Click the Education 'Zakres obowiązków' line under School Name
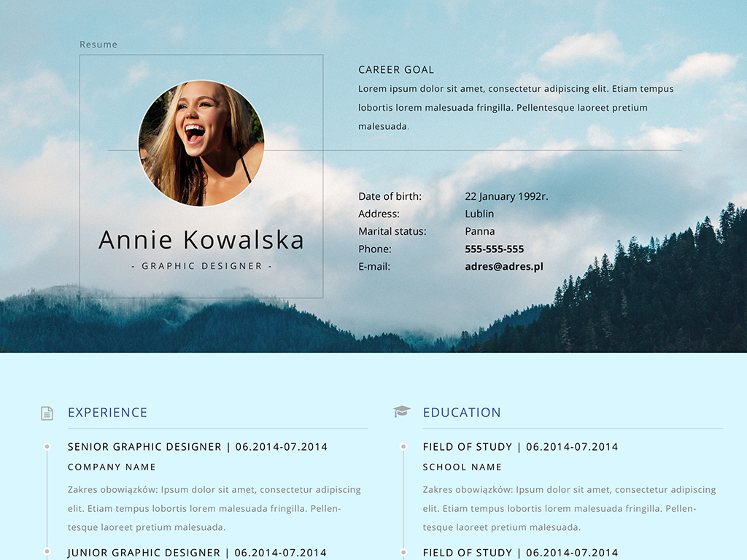Viewport: 747px width, 560px height. click(569, 489)
